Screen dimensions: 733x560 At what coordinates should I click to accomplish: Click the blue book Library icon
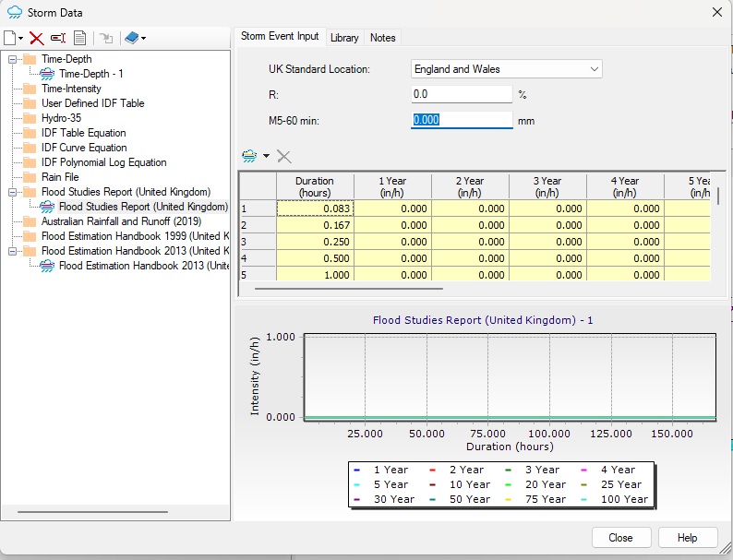(131, 38)
